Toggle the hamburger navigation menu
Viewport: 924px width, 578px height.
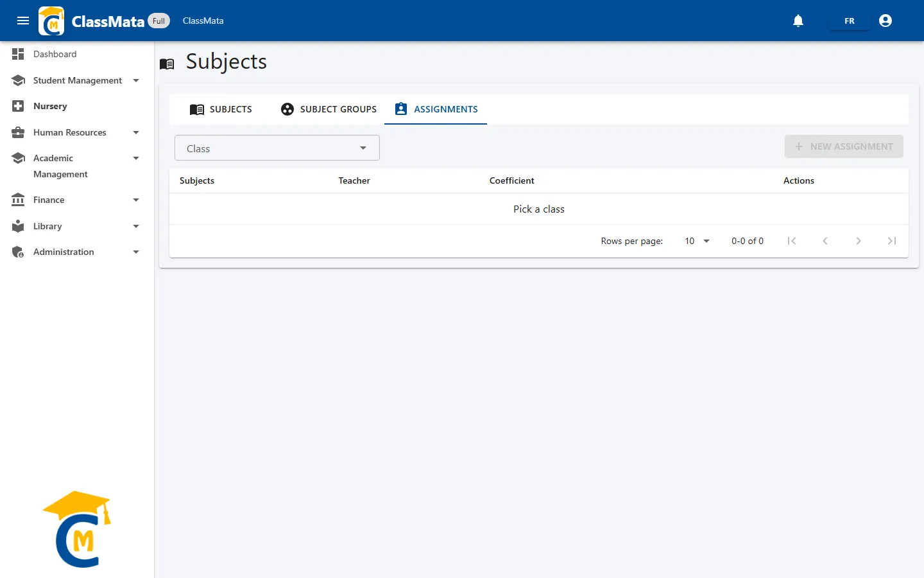click(x=23, y=21)
